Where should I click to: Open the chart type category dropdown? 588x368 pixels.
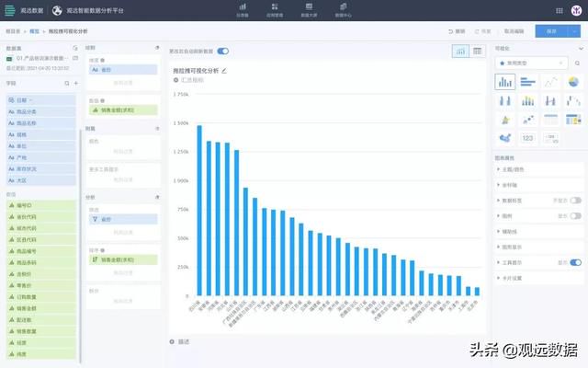(x=532, y=63)
